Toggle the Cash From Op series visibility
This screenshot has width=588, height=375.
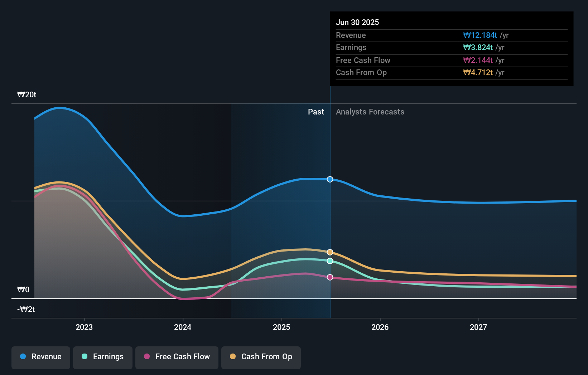[261, 357]
